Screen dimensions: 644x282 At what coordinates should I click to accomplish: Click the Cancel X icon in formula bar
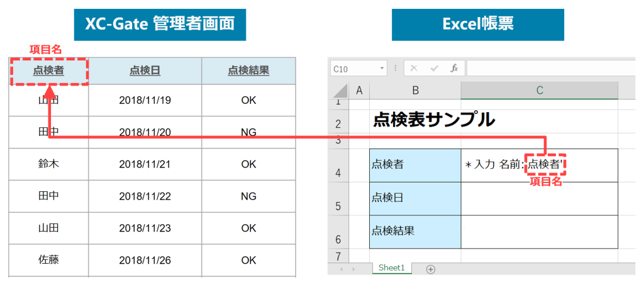[414, 68]
